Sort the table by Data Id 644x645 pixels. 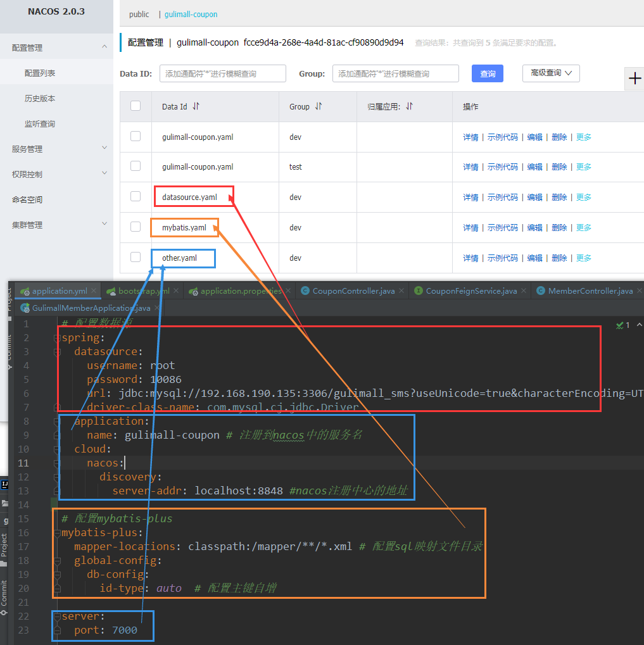click(196, 106)
